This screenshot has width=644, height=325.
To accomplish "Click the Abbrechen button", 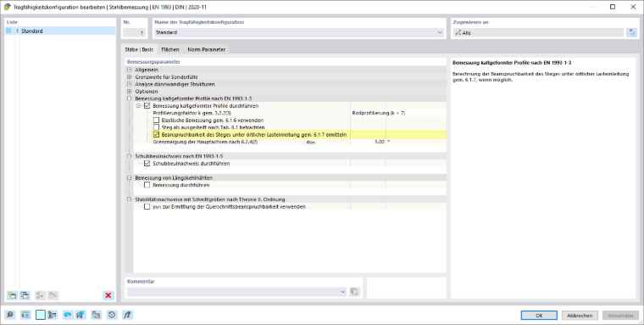I will point(580,316).
